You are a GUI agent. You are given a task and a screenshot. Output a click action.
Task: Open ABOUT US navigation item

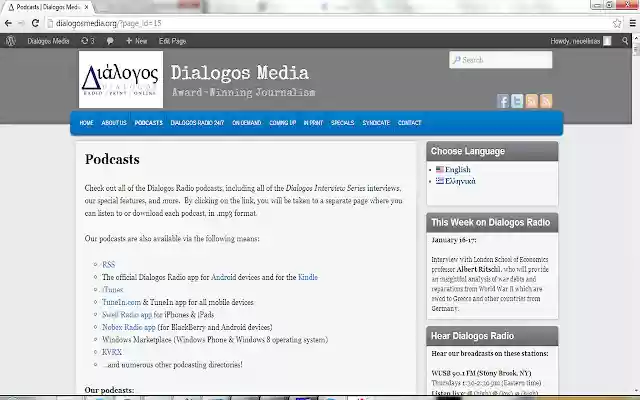[x=114, y=123]
